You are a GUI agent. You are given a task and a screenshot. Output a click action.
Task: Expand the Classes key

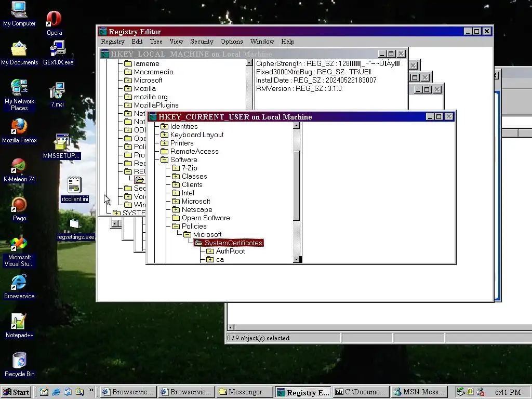[176, 177]
